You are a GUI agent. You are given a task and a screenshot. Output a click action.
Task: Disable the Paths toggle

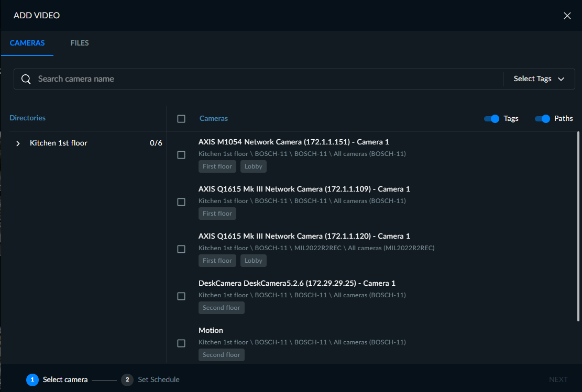coord(542,119)
